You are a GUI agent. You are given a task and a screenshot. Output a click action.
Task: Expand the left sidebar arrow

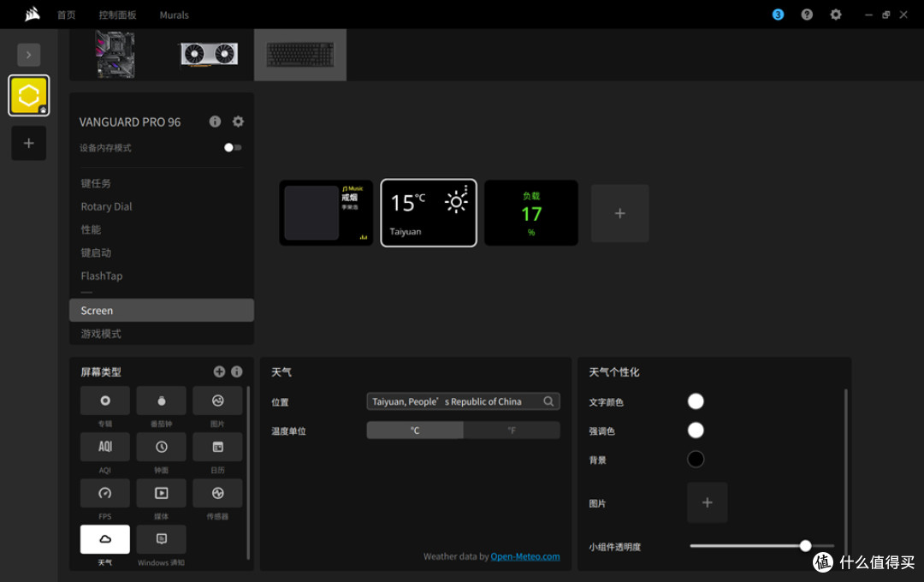click(29, 55)
